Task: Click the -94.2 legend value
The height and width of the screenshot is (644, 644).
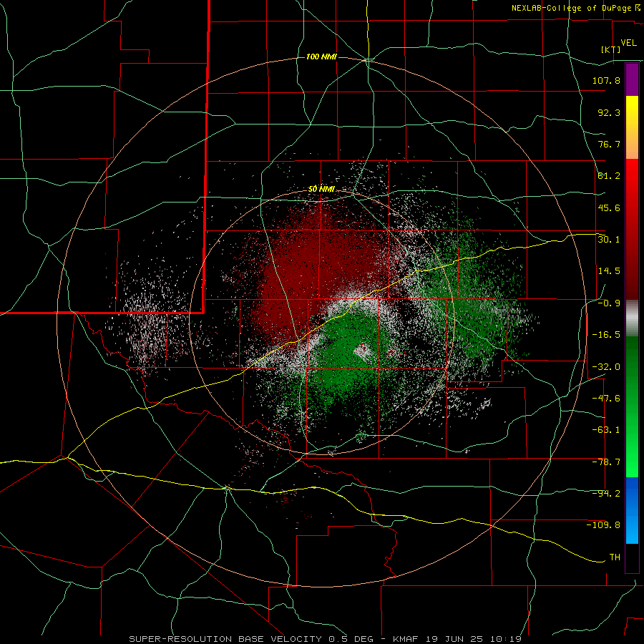Action: 606,494
